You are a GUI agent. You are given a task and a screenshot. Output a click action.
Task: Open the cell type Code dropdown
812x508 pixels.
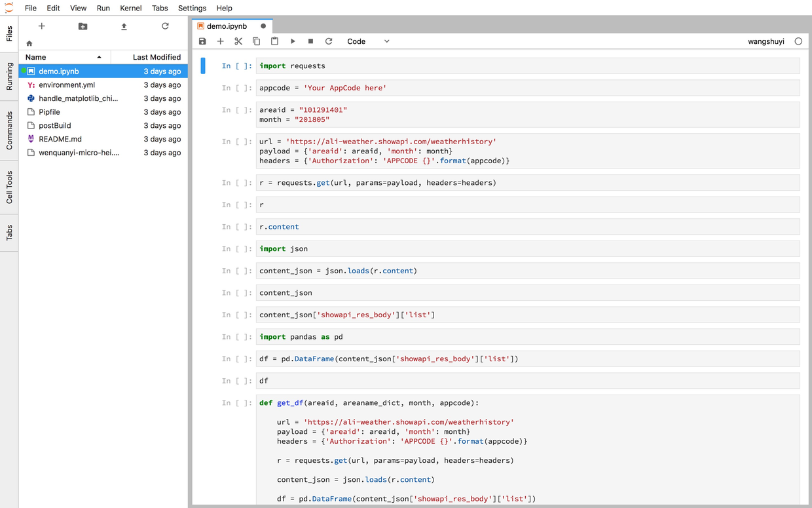pyautogui.click(x=368, y=41)
